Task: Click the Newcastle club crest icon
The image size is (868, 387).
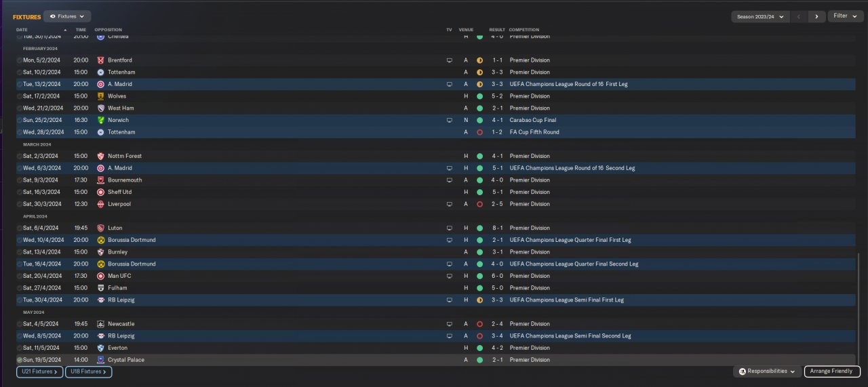Action: click(100, 324)
